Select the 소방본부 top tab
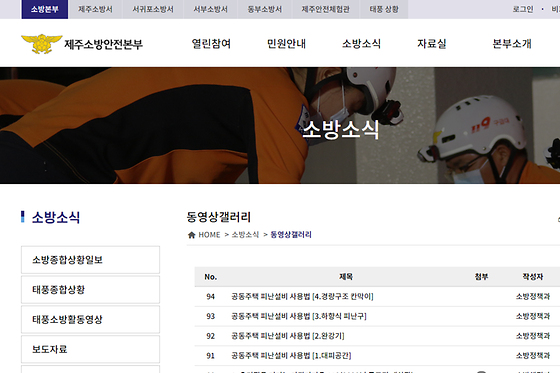 [x=45, y=9]
